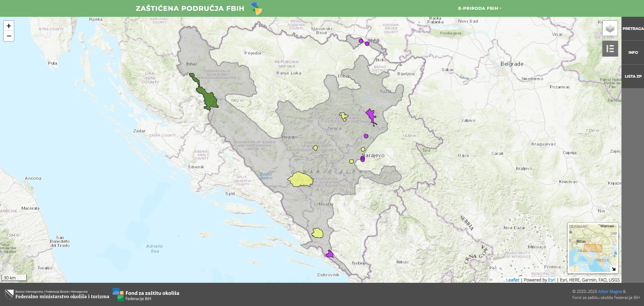Viewport: 644px width, 306px height.
Task: Collapse the overview minimap with the arrow icon
Action: [x=614, y=268]
